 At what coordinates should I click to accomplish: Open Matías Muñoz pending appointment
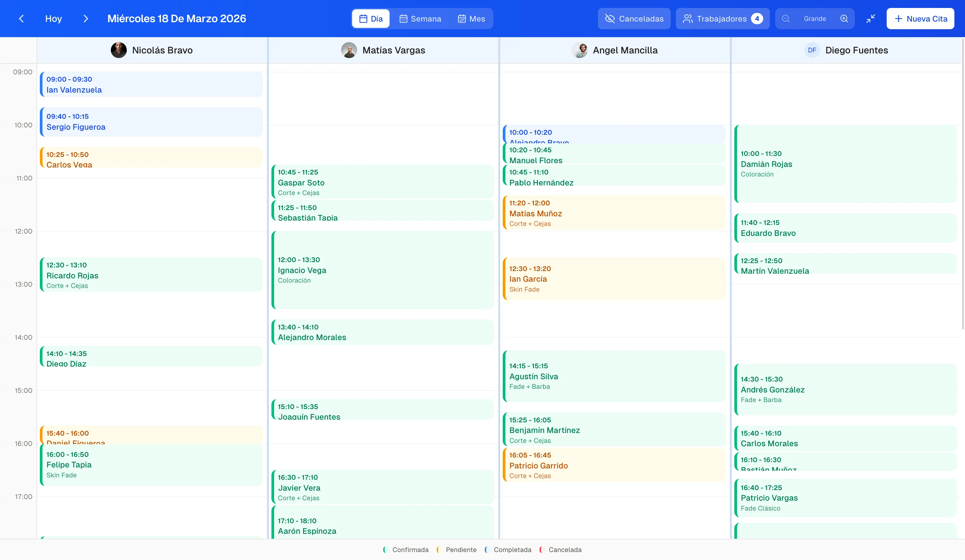tap(614, 213)
